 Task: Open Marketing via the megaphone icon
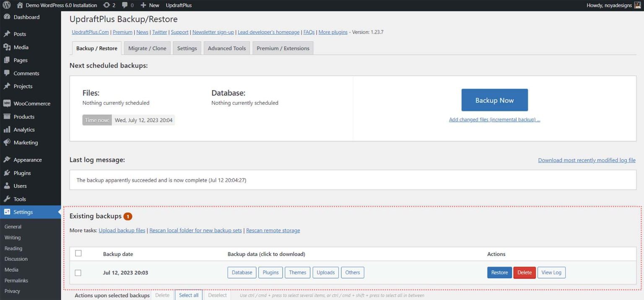coord(7,142)
